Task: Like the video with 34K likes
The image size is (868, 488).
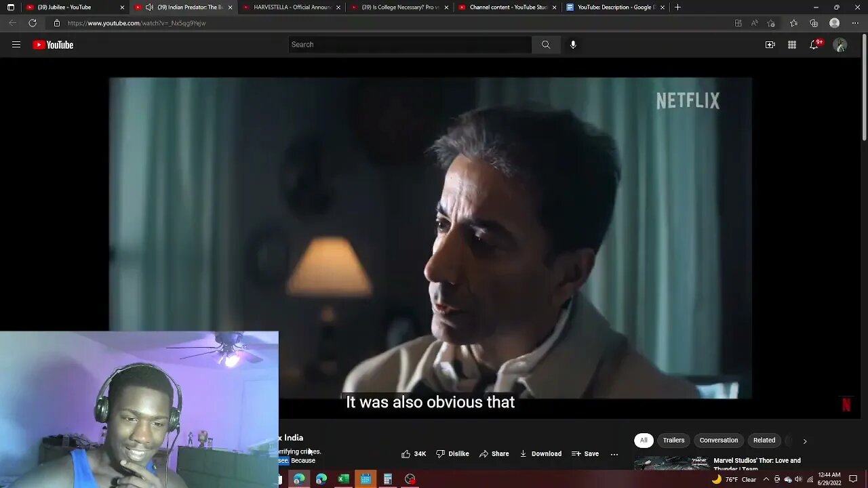Action: coord(414,453)
